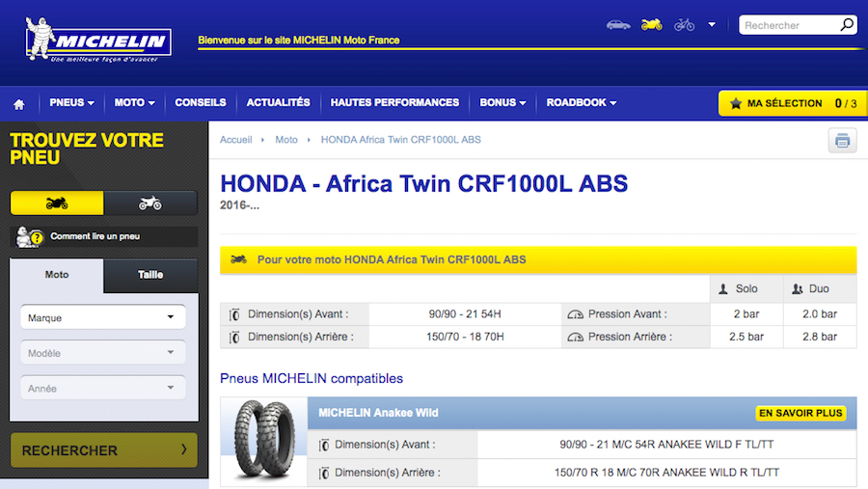The image size is (868, 489).
Task: Open HAUTES PERFORMANCES section
Action: coord(394,103)
